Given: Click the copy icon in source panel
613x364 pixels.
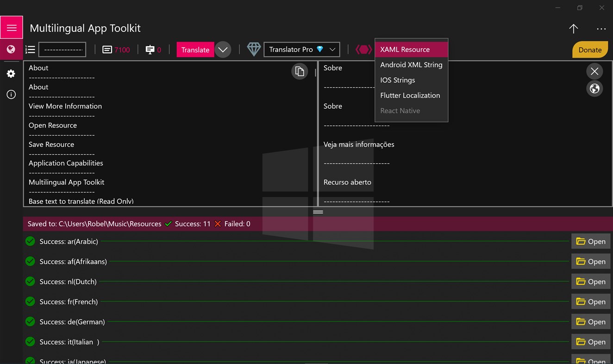Looking at the screenshot, I should (300, 71).
